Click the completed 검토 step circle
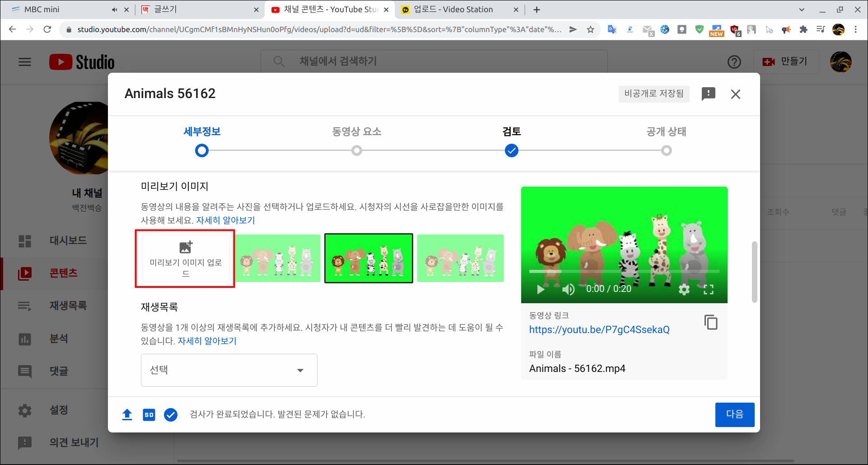 point(512,150)
